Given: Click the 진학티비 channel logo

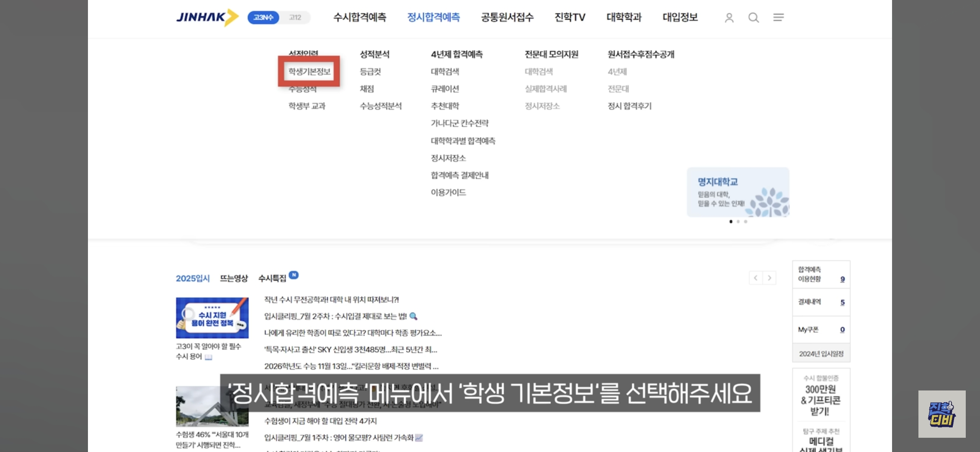Looking at the screenshot, I should click(942, 414).
